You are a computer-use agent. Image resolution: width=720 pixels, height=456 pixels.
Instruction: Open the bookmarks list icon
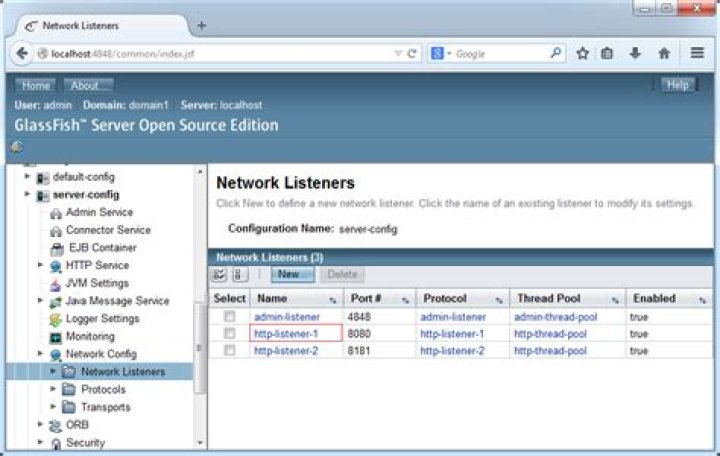point(607,53)
